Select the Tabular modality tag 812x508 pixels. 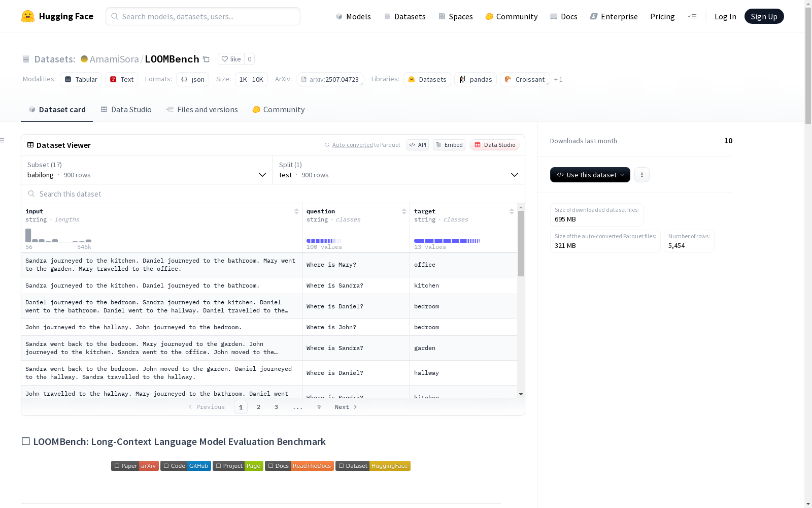[81, 79]
